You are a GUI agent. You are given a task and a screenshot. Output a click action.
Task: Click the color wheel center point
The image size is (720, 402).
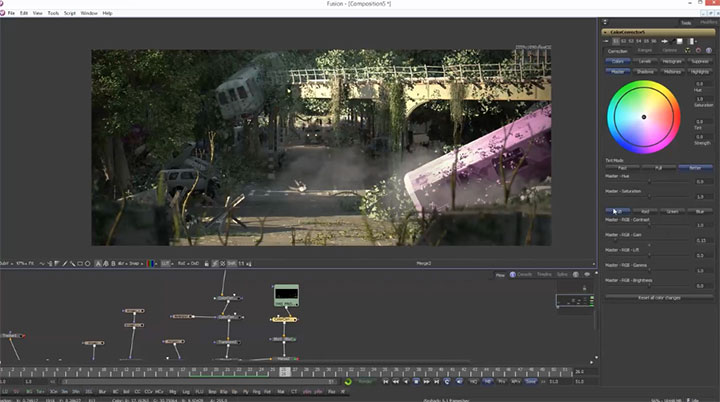[644, 117]
